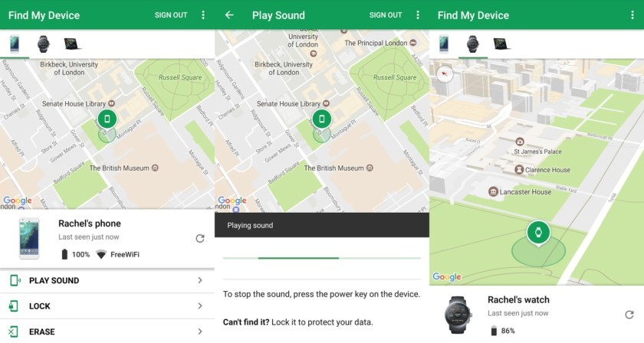644x343 pixels.
Task: Open overflow menu in the right Find My Device screen
Action: point(632,15)
